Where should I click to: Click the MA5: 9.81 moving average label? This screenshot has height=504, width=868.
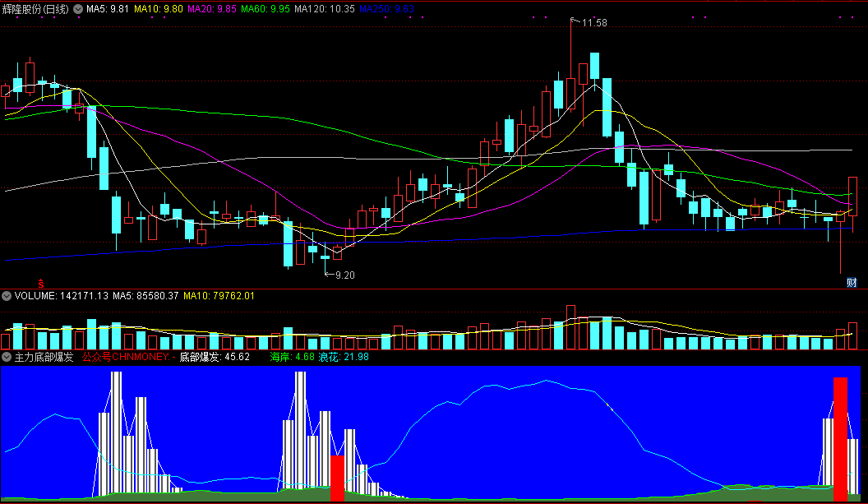pyautogui.click(x=108, y=9)
